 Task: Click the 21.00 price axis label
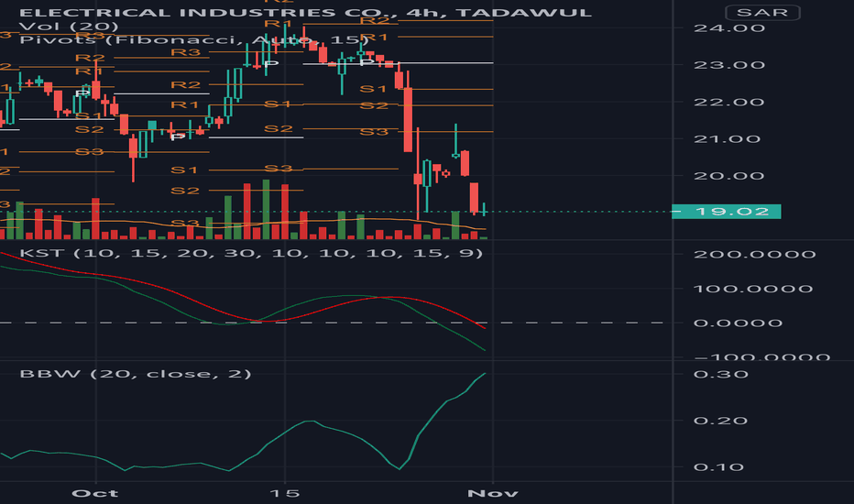click(x=728, y=139)
